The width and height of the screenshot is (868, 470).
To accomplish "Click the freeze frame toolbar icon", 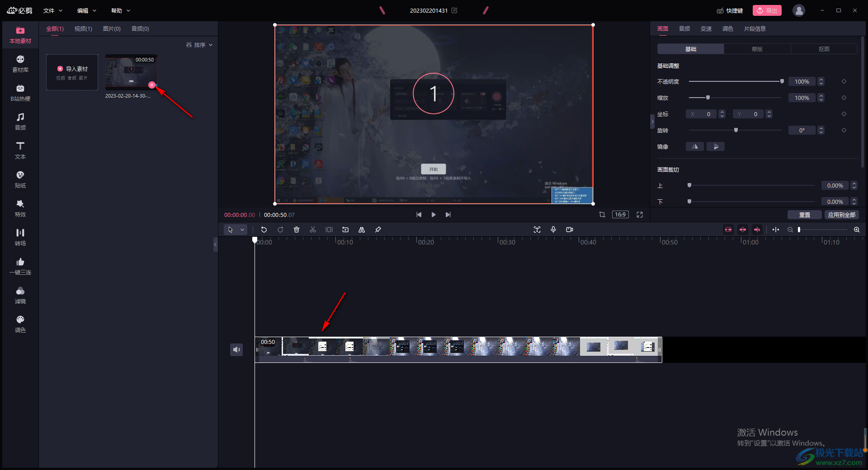I will pyautogui.click(x=329, y=230).
